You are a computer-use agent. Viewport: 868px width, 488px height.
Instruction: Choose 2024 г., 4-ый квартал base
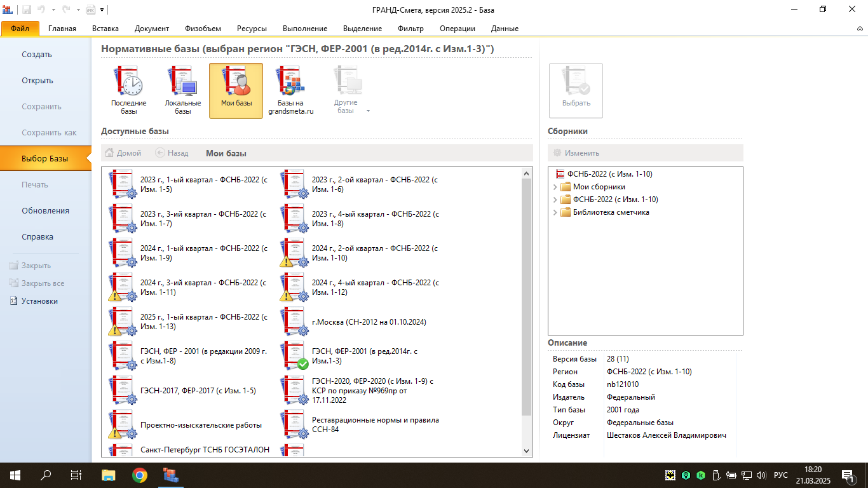click(x=360, y=287)
